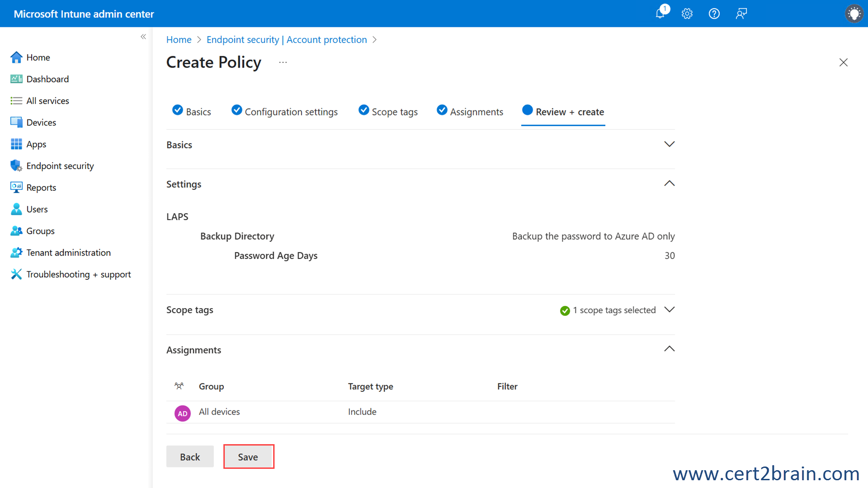Click the All devices group name
This screenshot has width=868, height=488.
point(219,412)
